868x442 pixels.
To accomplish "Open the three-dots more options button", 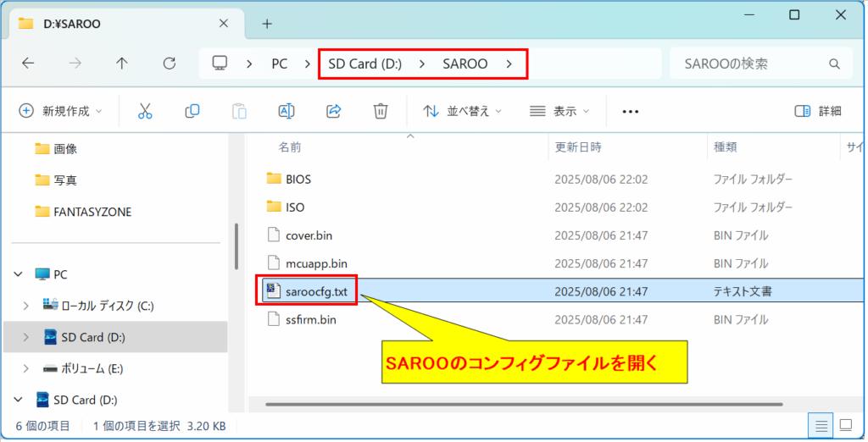I will 630,111.
